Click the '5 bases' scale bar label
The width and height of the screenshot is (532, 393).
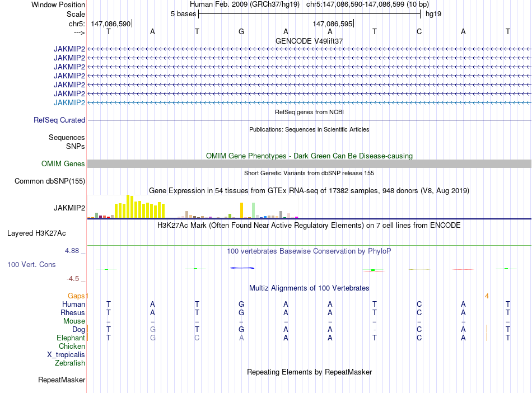183,14
